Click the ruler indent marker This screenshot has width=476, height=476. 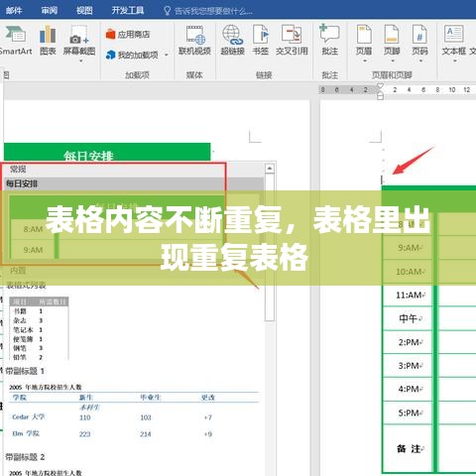(x=380, y=91)
